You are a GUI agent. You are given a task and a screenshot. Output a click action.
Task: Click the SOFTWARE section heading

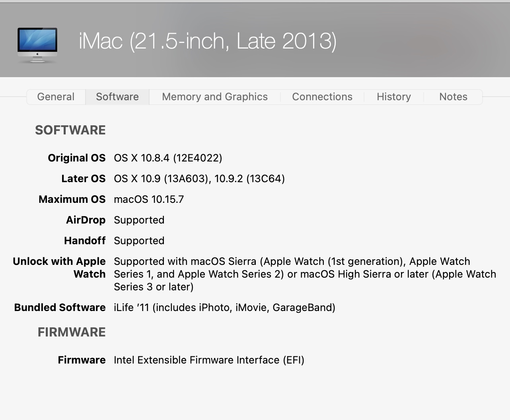coord(70,130)
